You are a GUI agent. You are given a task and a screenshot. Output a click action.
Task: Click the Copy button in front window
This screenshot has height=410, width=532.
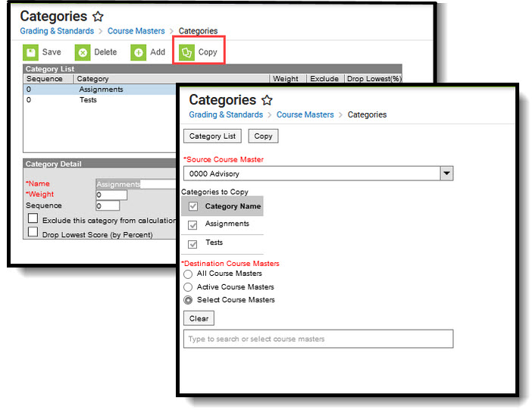(263, 136)
